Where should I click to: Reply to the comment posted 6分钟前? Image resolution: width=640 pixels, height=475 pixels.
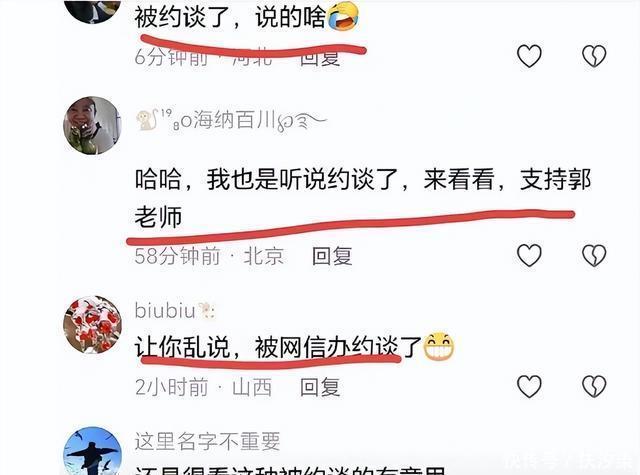(x=320, y=58)
